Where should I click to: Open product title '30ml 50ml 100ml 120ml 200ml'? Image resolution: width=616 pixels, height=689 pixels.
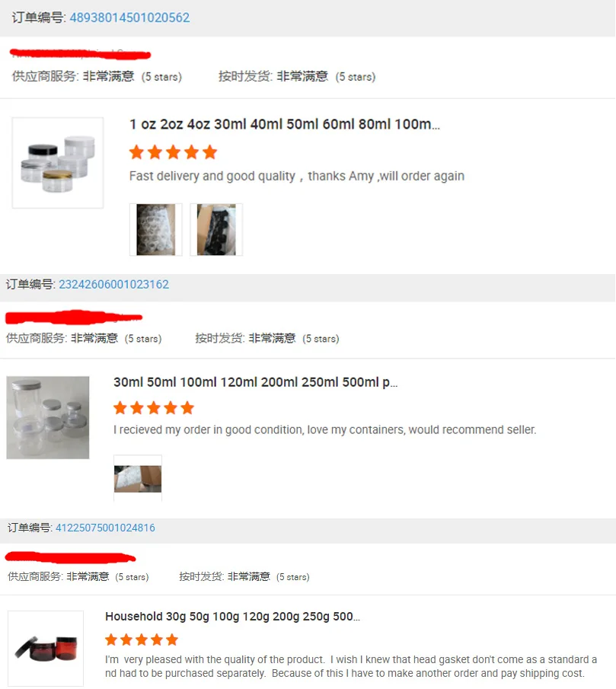click(255, 382)
